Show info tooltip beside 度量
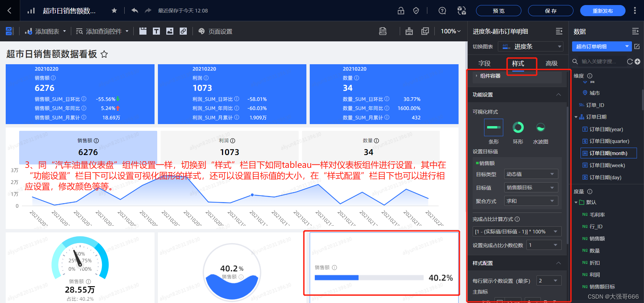The width and height of the screenshot is (644, 303). click(590, 192)
